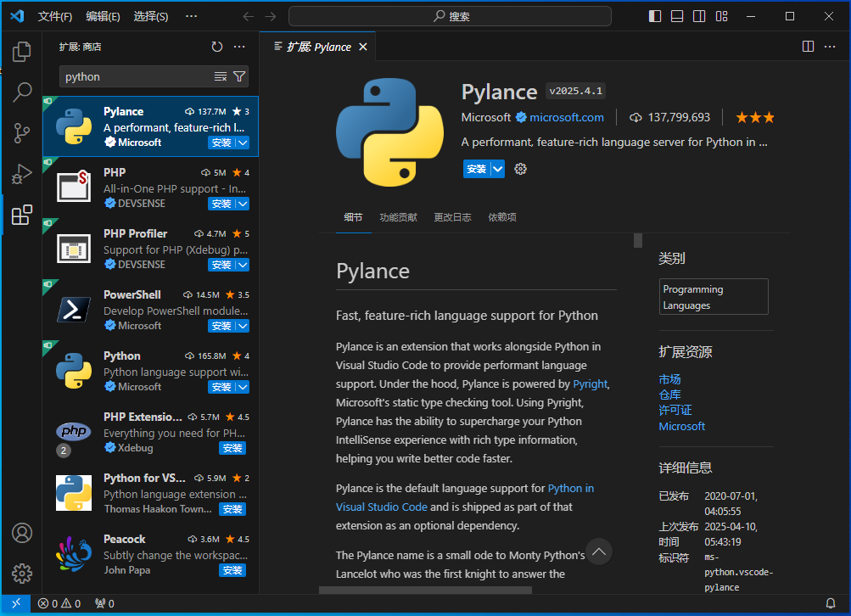Image resolution: width=851 pixels, height=616 pixels.
Task: Open the extension search filter options
Action: pos(239,76)
